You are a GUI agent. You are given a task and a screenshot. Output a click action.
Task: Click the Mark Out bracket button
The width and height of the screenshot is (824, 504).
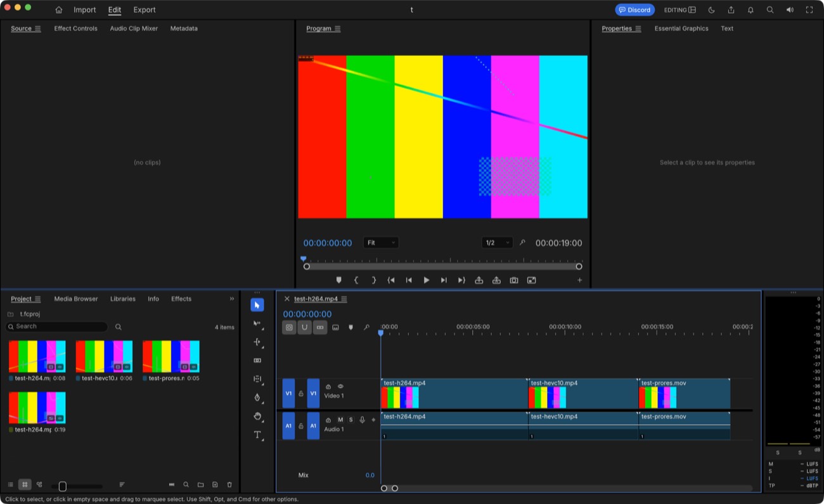pos(374,280)
